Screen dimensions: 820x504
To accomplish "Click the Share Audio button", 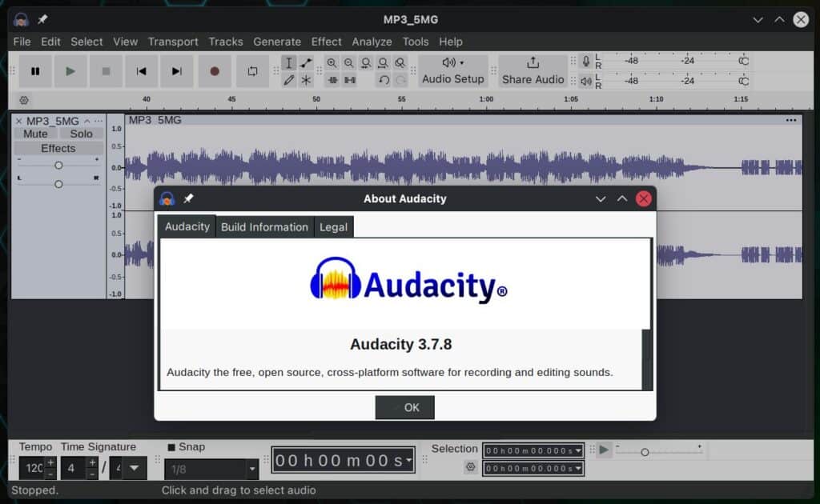I will 533,71.
